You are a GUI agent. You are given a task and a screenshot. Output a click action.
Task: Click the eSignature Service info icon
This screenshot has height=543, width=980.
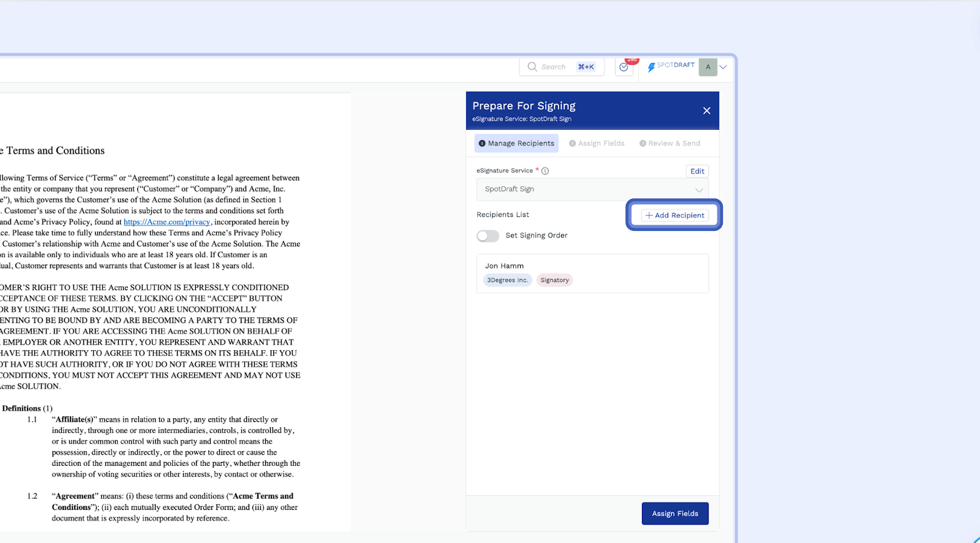(545, 171)
